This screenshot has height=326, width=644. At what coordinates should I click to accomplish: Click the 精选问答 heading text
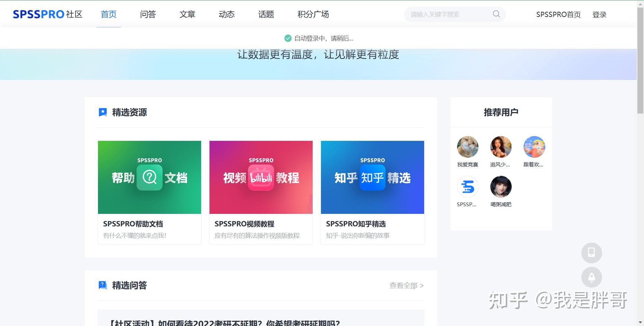pyautogui.click(x=129, y=285)
